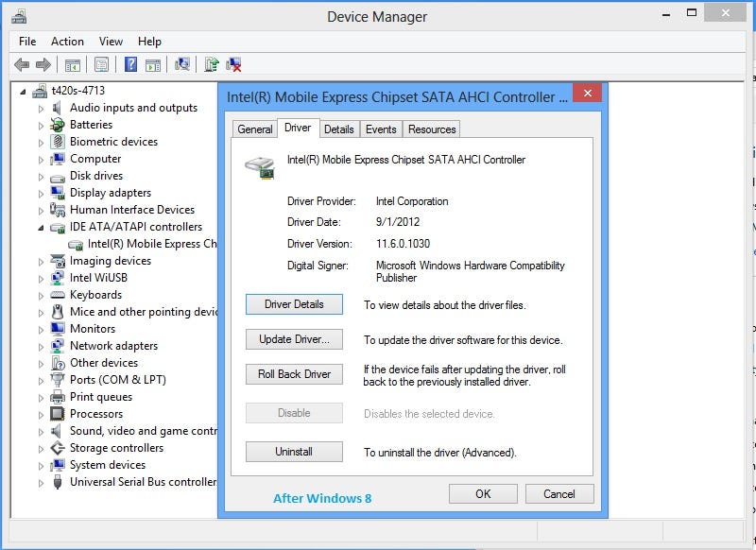Maximize the Device Manager window
The height and width of the screenshot is (550, 756).
tap(692, 13)
